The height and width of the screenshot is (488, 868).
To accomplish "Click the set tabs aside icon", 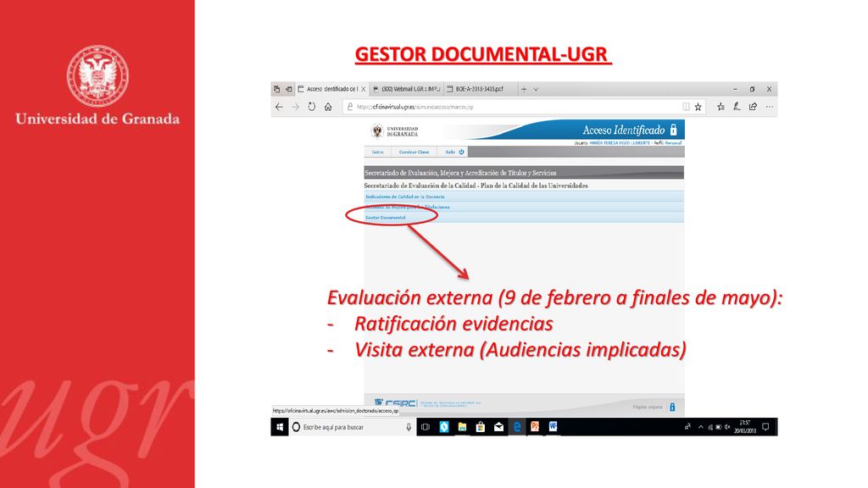I will coord(288,89).
